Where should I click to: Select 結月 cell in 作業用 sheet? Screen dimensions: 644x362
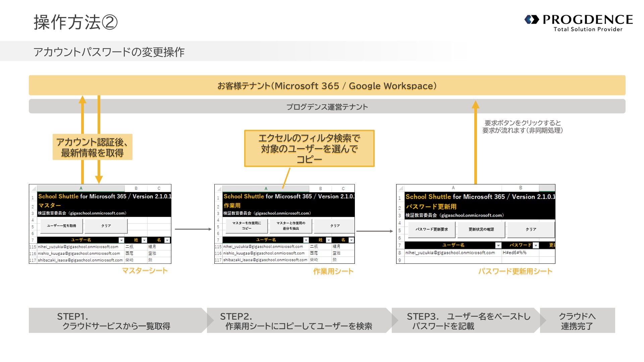(343, 247)
